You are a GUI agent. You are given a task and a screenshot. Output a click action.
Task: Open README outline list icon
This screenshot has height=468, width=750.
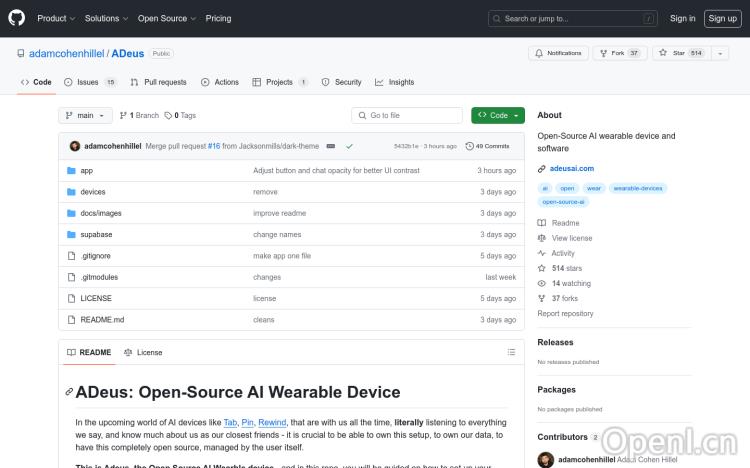coord(511,352)
